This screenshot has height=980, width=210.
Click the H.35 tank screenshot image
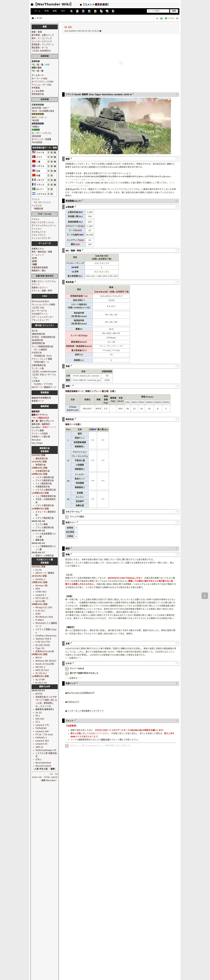(120, 126)
